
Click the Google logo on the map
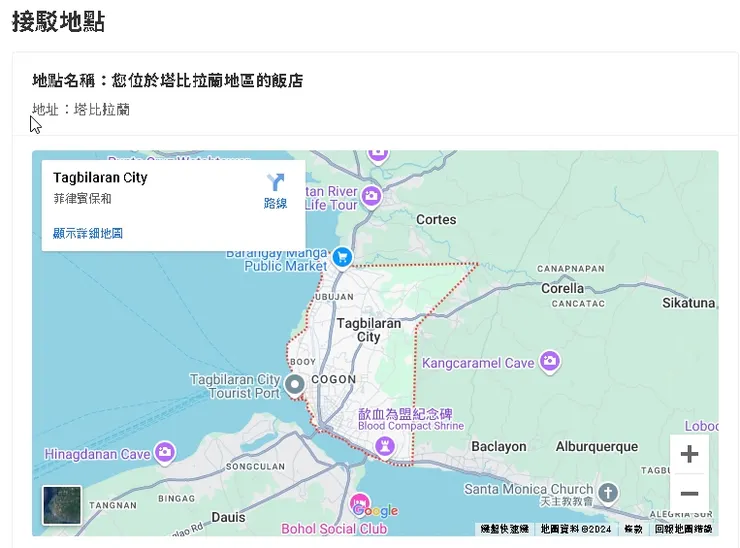tap(376, 511)
